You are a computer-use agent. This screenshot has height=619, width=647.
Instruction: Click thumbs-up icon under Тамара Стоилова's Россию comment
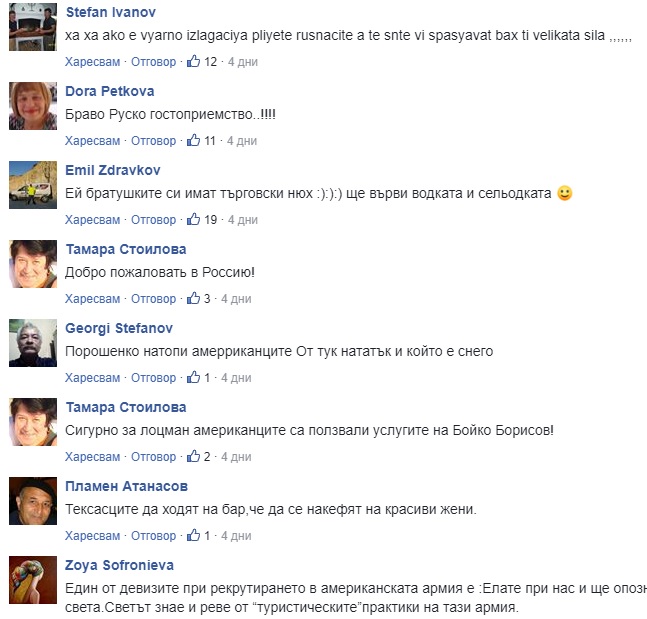(194, 298)
